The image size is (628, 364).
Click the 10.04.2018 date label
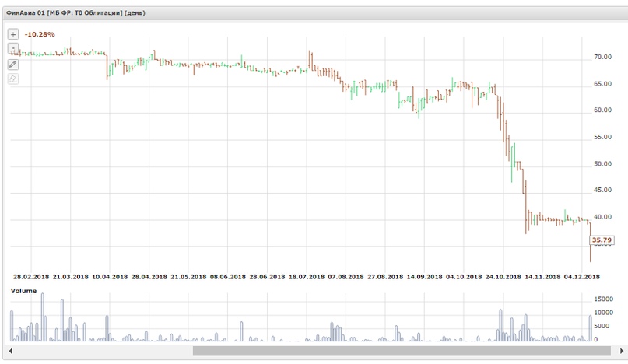(x=109, y=276)
